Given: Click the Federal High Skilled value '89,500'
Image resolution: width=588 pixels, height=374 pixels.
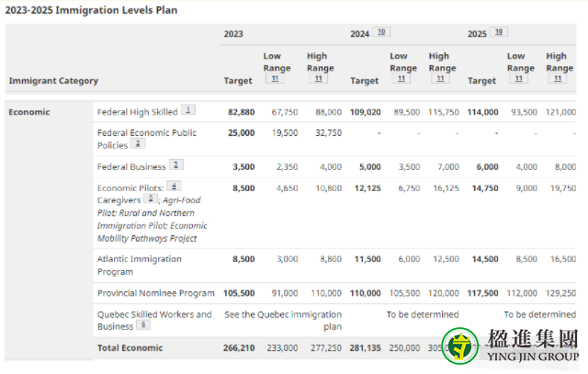Looking at the screenshot, I should point(407,112).
